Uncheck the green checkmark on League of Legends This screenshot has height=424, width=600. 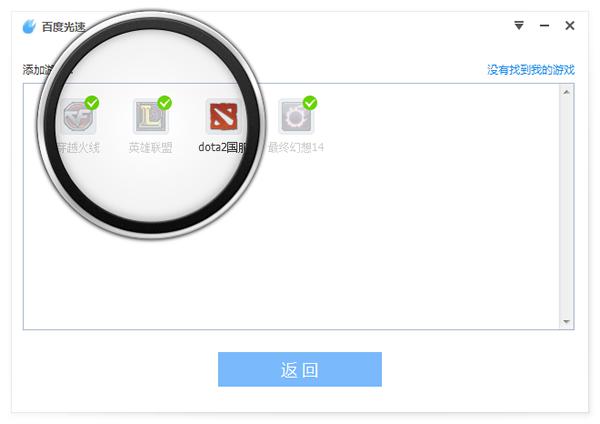coord(165,103)
